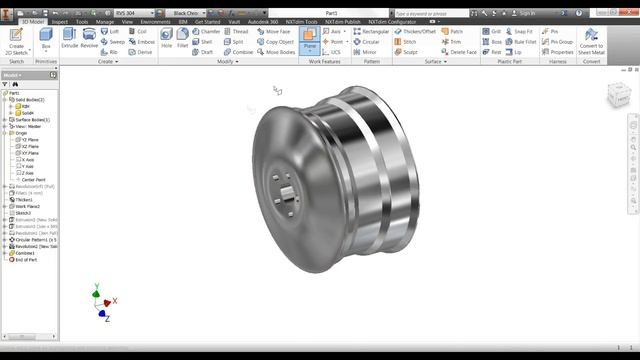Switch to the Inspect ribbon tab
The image size is (640, 360).
(x=60, y=22)
